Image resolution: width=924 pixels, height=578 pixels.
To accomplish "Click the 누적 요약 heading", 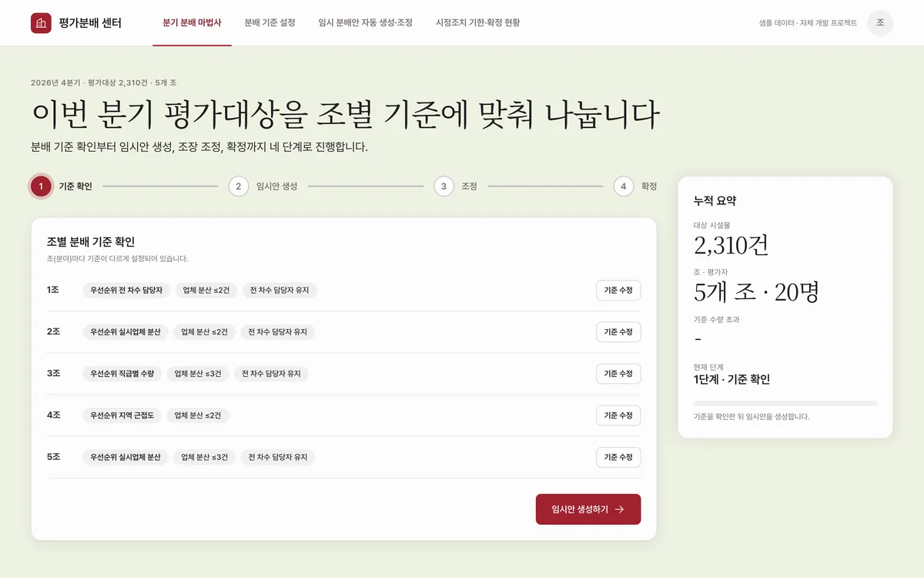I will click(715, 200).
